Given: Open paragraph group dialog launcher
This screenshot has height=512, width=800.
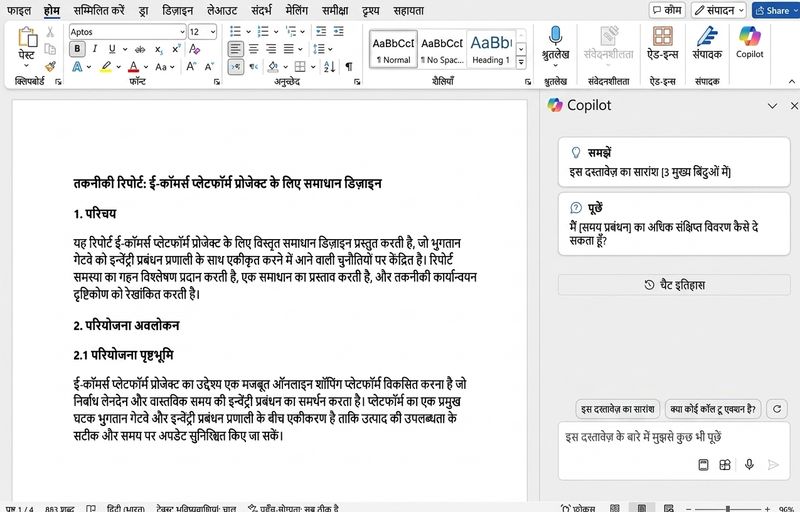Looking at the screenshot, I should (x=357, y=82).
